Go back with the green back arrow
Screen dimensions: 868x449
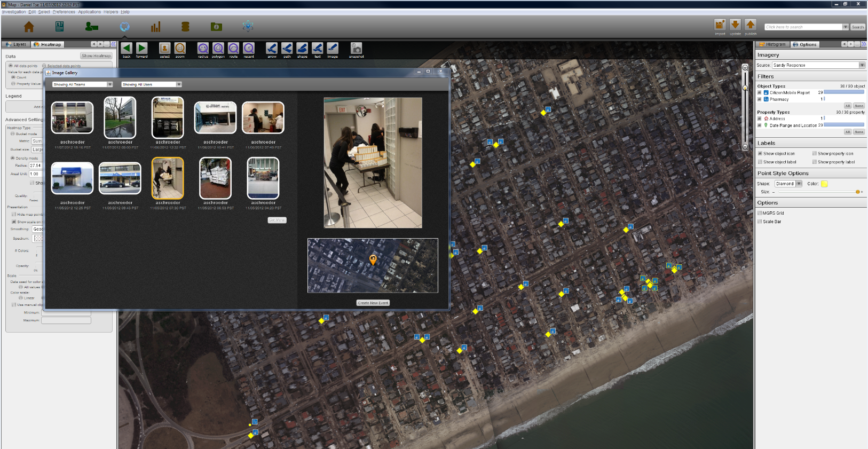pos(127,48)
